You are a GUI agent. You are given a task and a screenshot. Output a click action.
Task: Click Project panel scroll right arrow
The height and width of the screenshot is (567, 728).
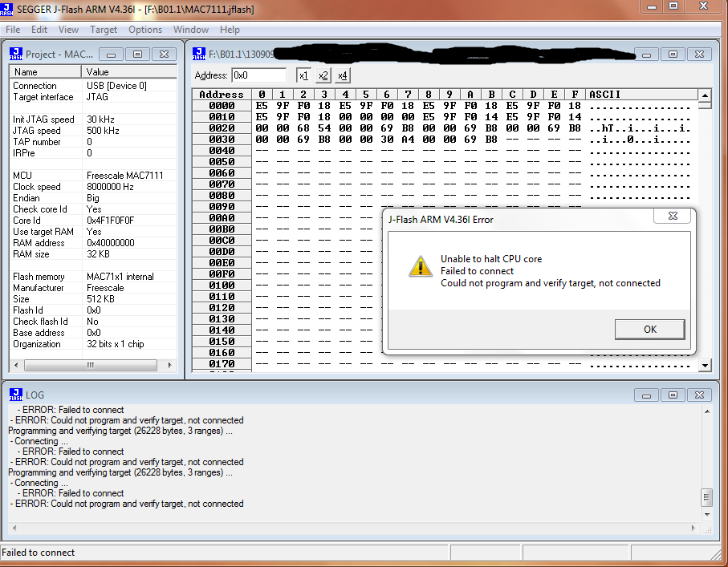click(170, 365)
